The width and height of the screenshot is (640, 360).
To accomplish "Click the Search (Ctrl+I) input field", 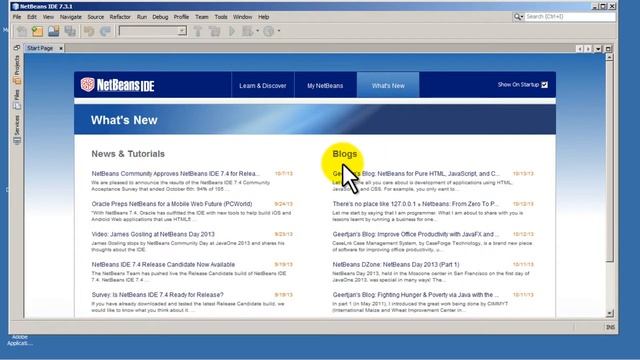I will [x=570, y=17].
